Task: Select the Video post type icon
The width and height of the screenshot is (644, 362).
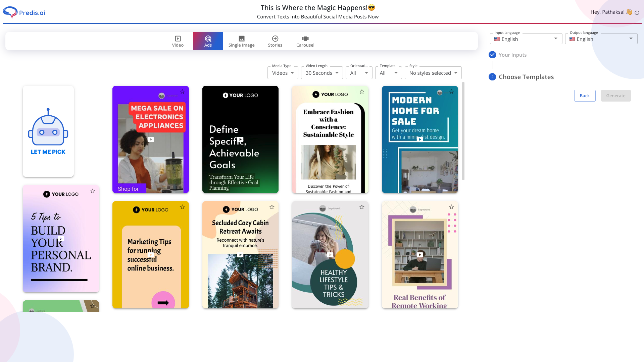Action: point(178,38)
